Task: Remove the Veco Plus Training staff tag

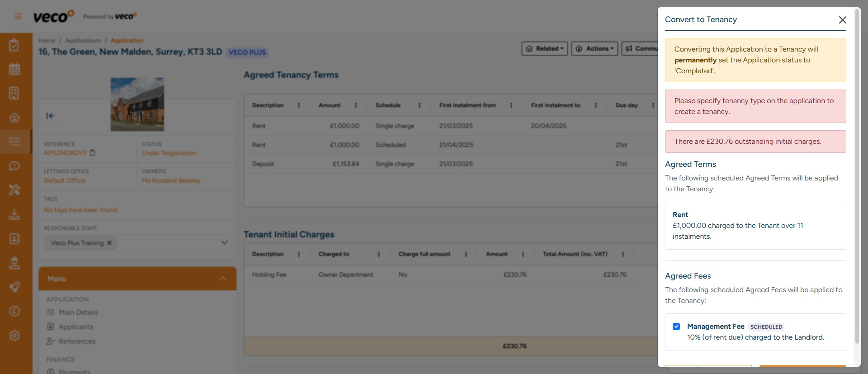Action: tap(109, 243)
